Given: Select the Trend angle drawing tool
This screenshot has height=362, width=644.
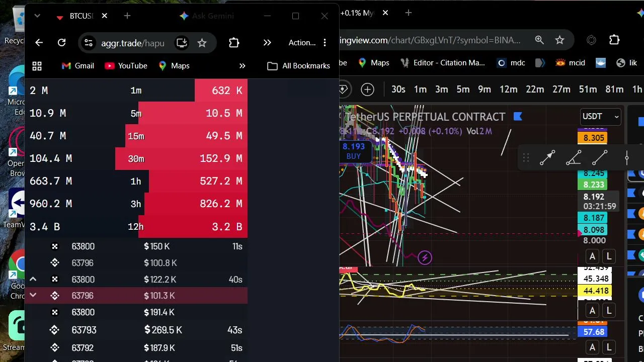Looking at the screenshot, I should (574, 158).
